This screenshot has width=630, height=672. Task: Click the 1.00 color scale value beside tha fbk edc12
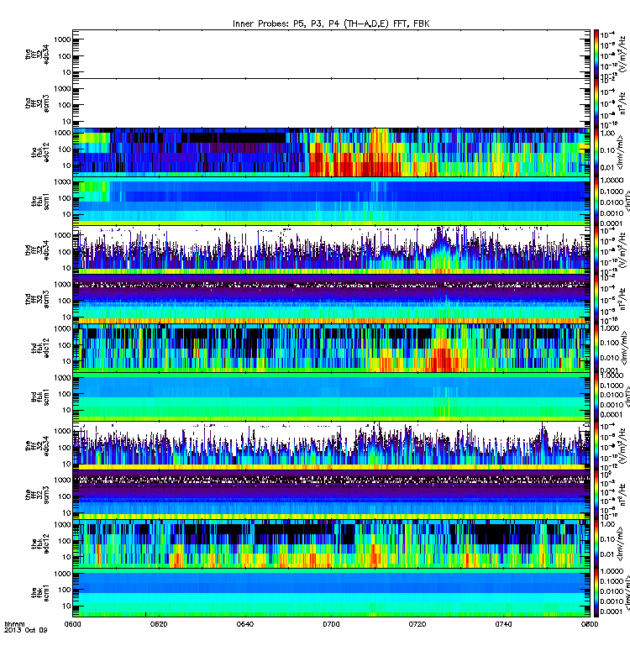tap(607, 134)
